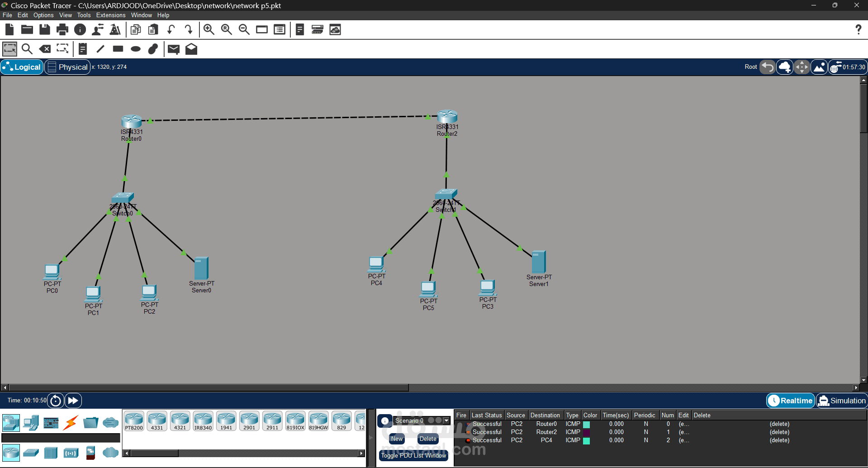Select the Switches subcategory icon
Screen dimensions: 868x468
click(x=31, y=453)
